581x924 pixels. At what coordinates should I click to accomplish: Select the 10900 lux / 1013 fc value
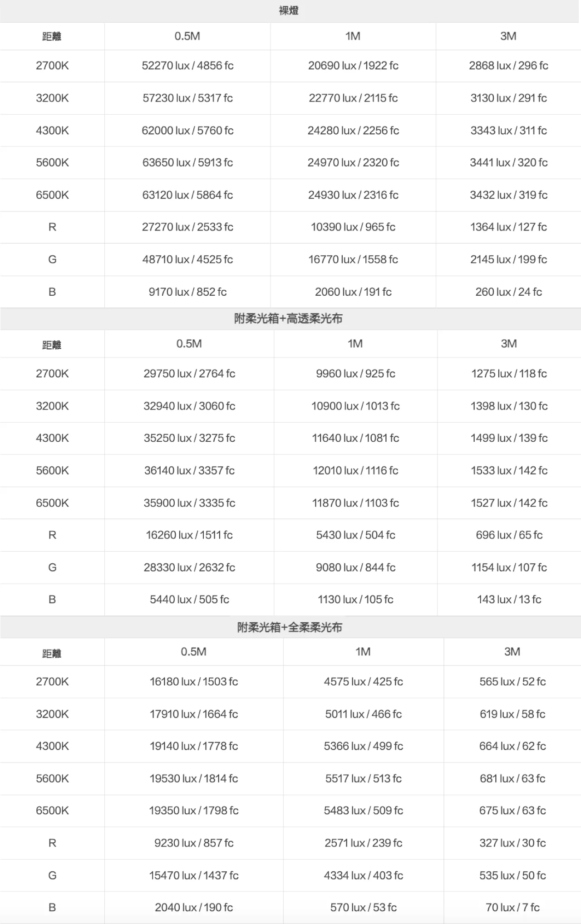coord(355,406)
